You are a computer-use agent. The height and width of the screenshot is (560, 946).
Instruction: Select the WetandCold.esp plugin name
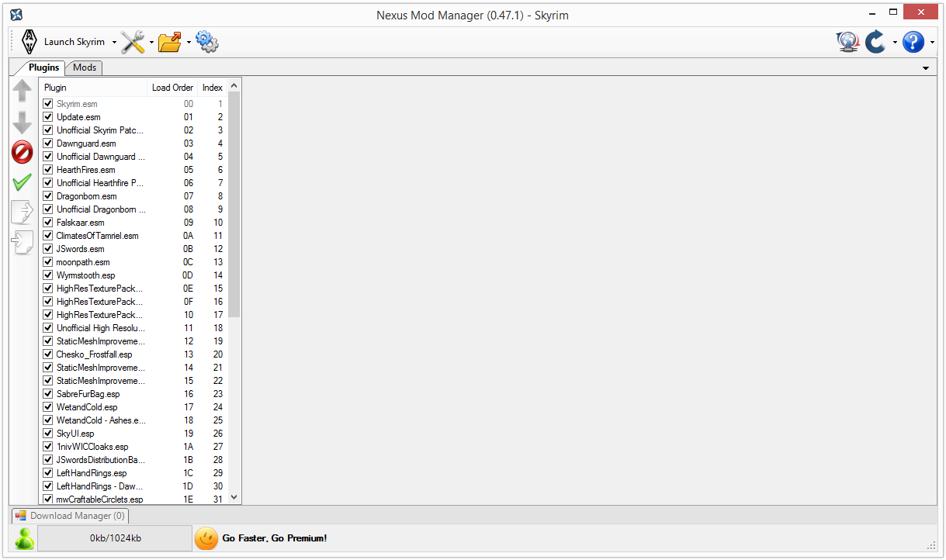pos(87,407)
